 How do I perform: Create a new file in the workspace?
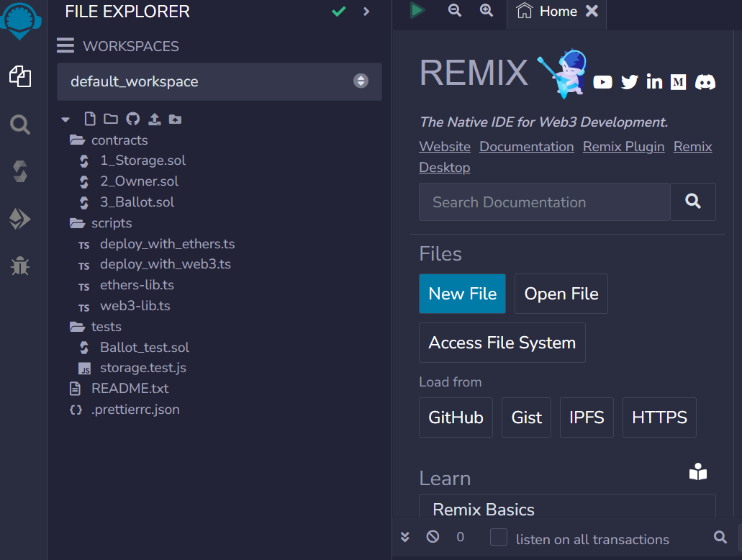click(89, 119)
